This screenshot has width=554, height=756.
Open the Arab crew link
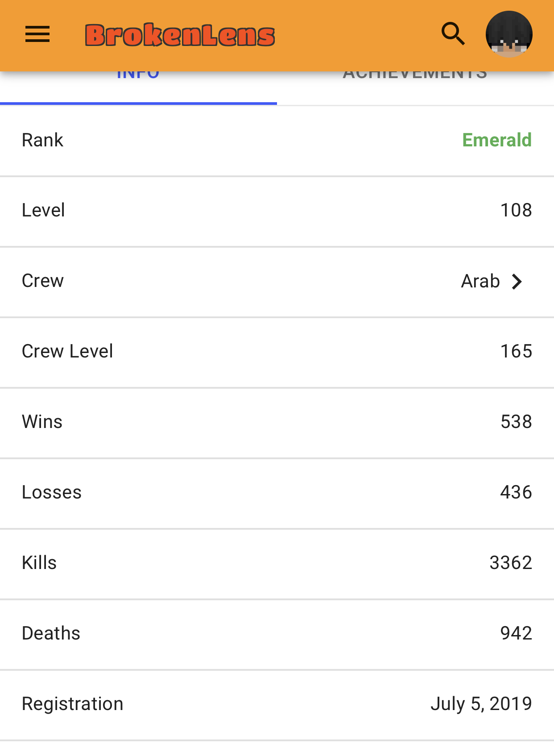[480, 281]
